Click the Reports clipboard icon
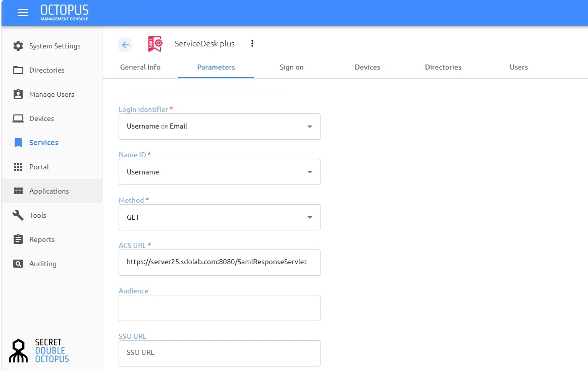The width and height of the screenshot is (588, 371). coord(18,239)
